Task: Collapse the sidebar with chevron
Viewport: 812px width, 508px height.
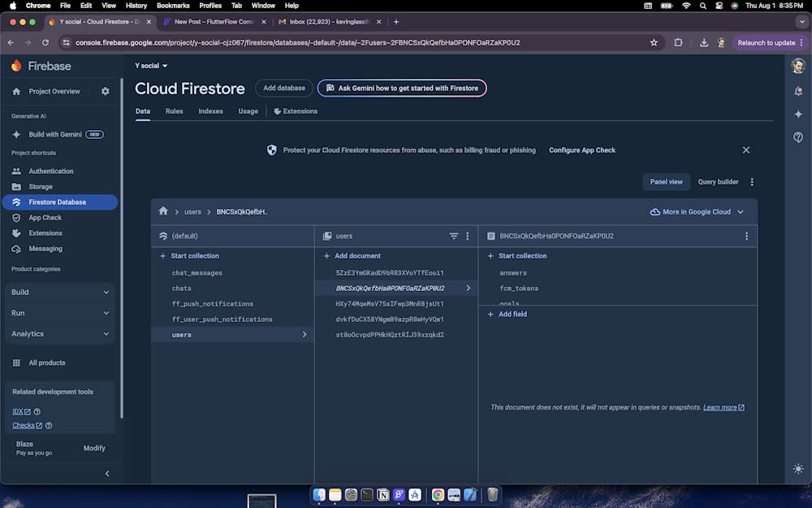Action: [x=107, y=473]
